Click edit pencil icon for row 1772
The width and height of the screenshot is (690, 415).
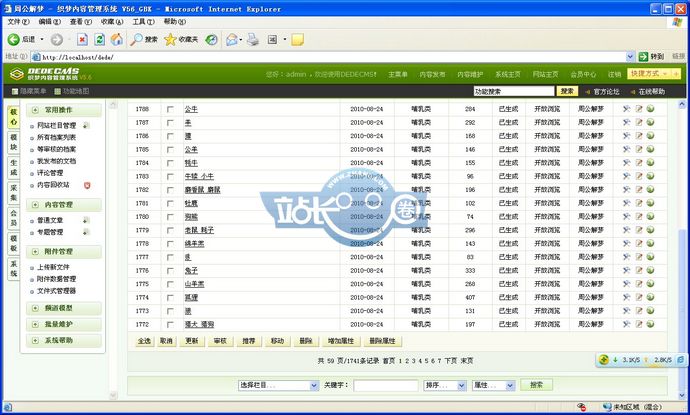[639, 324]
